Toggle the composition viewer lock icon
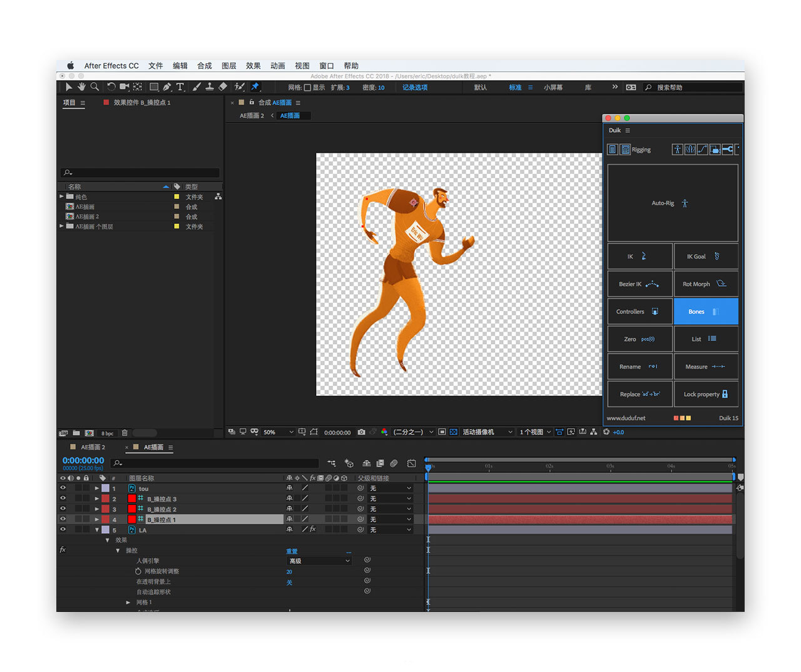Image resolution: width=801 pixels, height=672 pixels. [x=252, y=102]
